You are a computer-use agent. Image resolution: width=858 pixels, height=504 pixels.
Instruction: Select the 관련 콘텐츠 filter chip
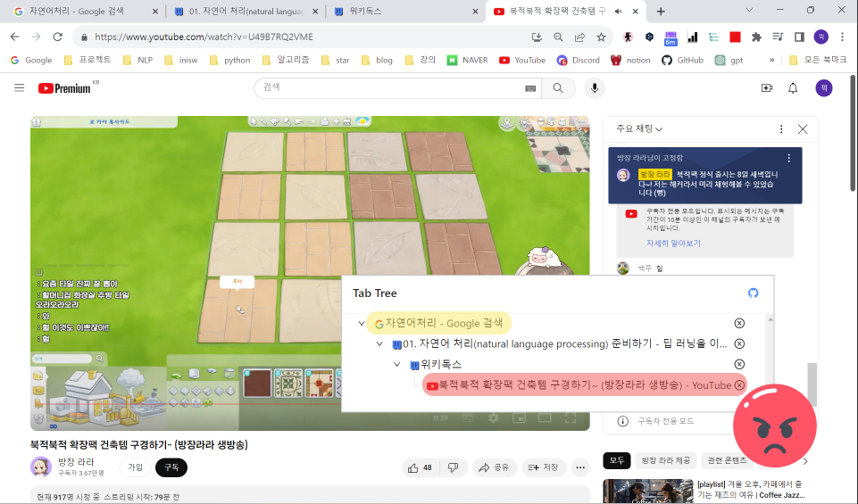[727, 461]
